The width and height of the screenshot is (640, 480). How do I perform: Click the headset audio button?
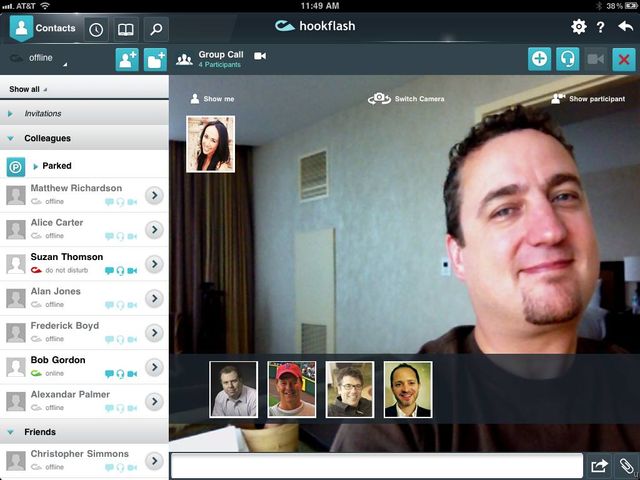click(x=567, y=59)
